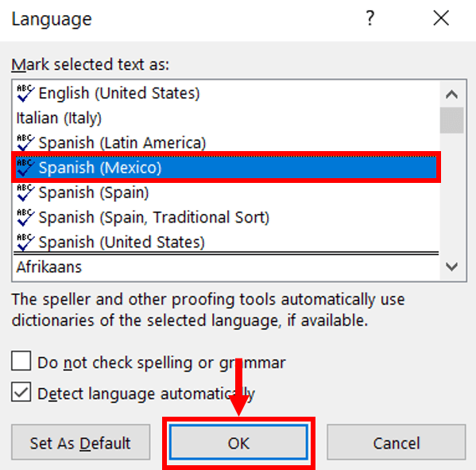476x470 pixels.
Task: Click the Cancel button
Action: click(397, 442)
